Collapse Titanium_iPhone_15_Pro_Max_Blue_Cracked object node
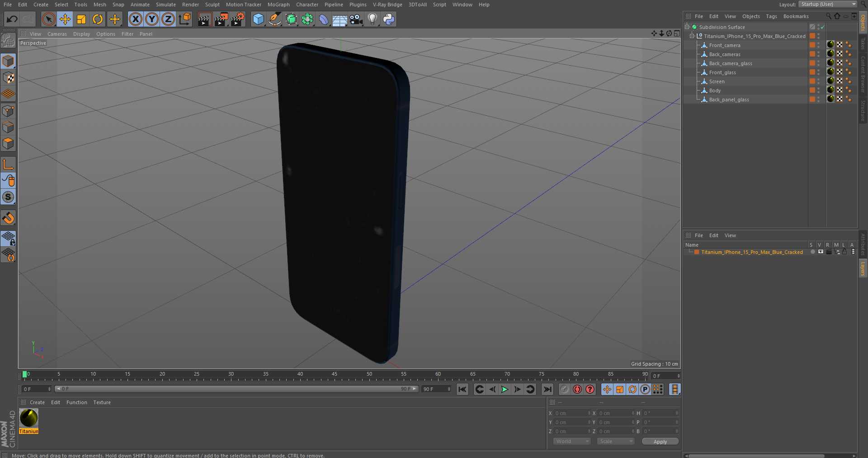Screen dimensions: 868x458 (x=692, y=36)
